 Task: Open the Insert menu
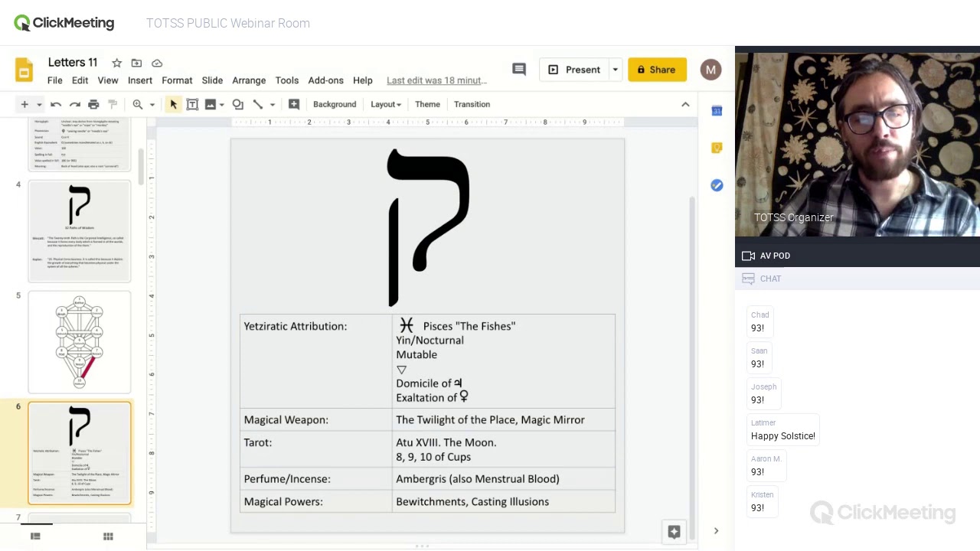pyautogui.click(x=140, y=80)
